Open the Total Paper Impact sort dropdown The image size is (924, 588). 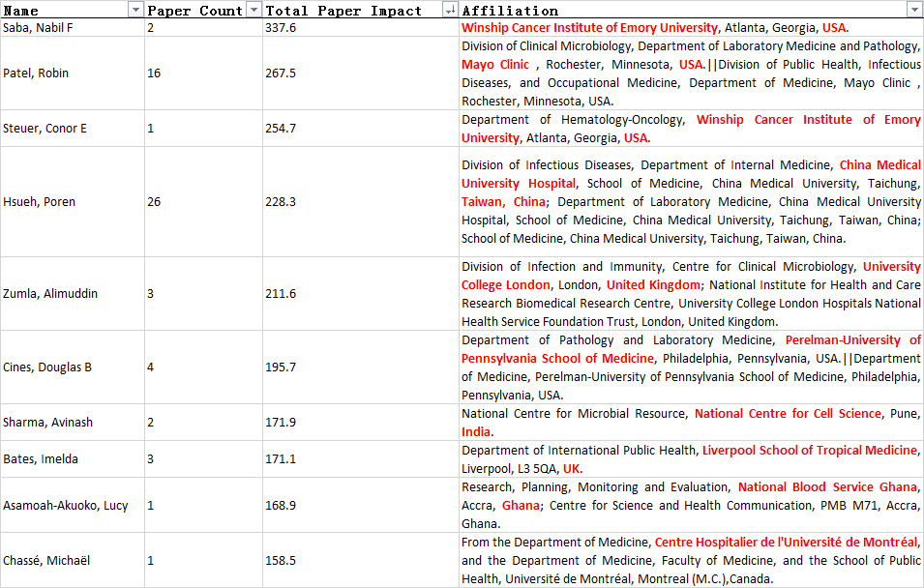tap(450, 10)
